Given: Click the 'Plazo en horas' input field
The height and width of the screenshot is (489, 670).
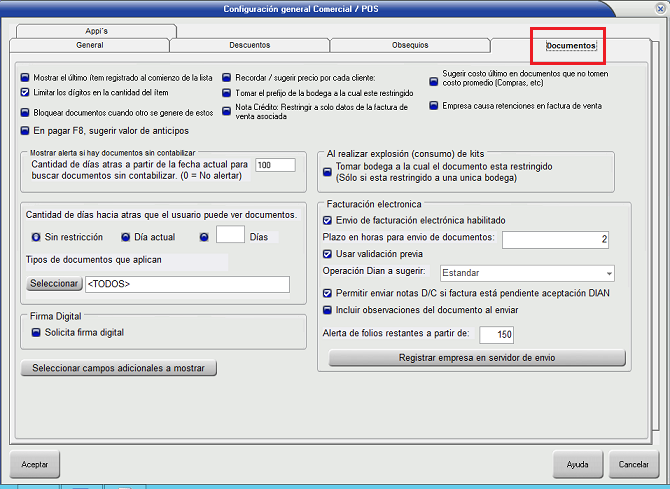Looking at the screenshot, I should click(x=555, y=239).
